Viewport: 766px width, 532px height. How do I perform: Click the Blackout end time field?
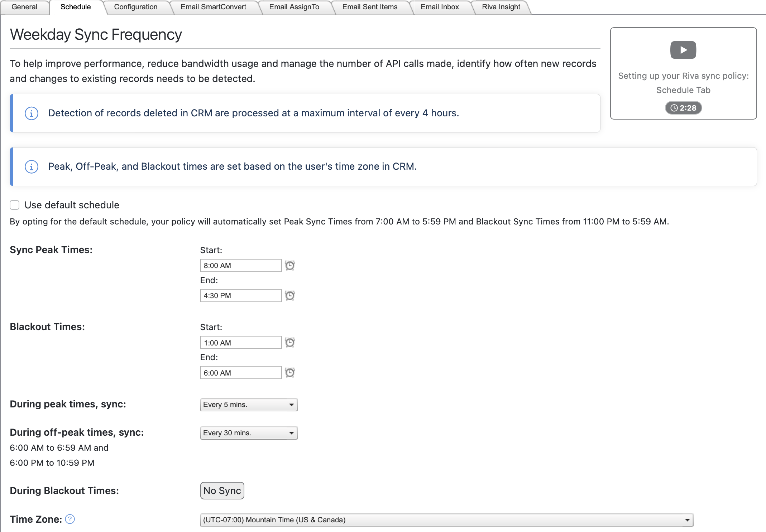[241, 373]
